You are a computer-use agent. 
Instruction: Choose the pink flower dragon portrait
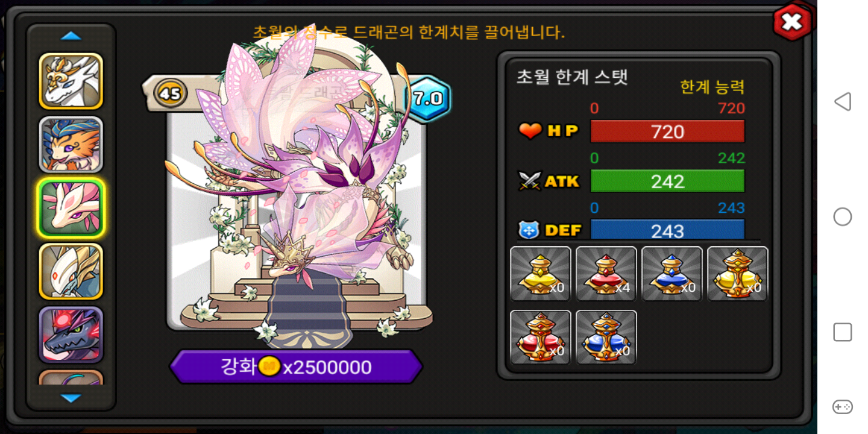(x=71, y=208)
